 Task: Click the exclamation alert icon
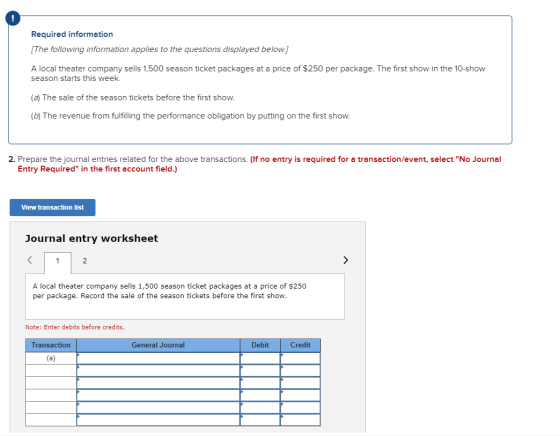point(13,18)
